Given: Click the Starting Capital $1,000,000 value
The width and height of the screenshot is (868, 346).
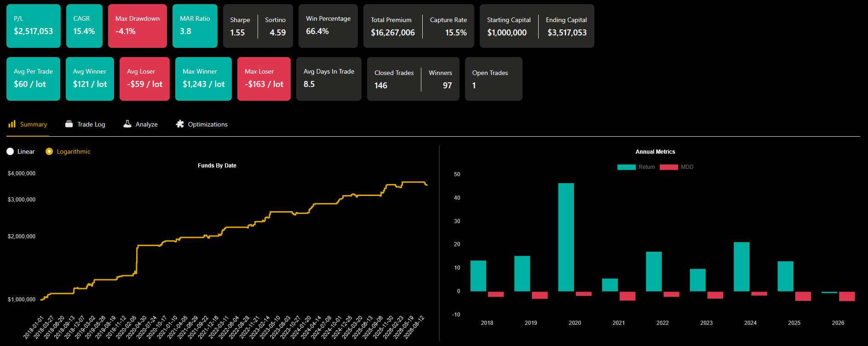Looking at the screenshot, I should (x=507, y=33).
